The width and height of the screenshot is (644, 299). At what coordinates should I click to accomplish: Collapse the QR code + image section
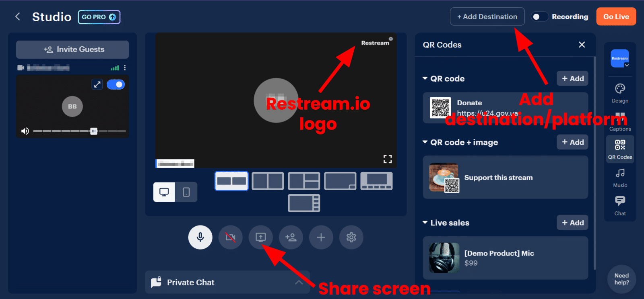(425, 142)
